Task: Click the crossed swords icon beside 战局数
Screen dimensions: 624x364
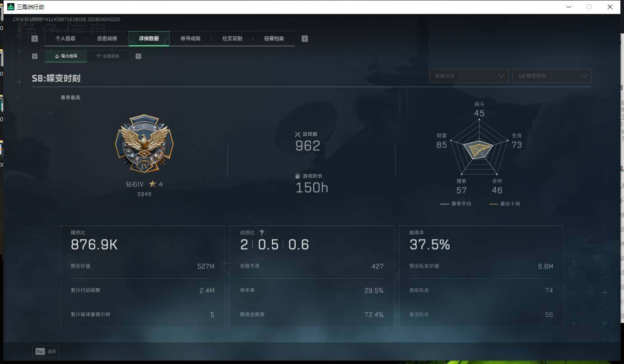Action: coord(298,134)
